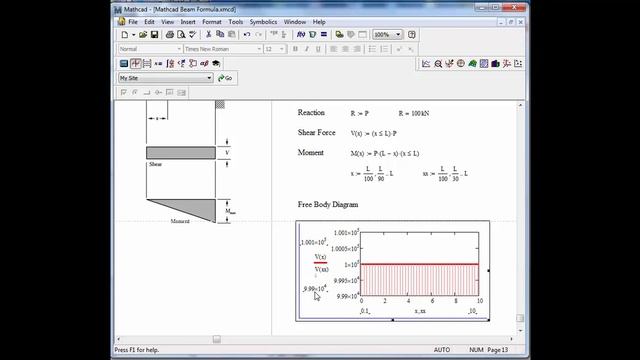640x360 pixels.
Task: Open the Calculator toolbar from Math palette
Action: click(x=124, y=64)
